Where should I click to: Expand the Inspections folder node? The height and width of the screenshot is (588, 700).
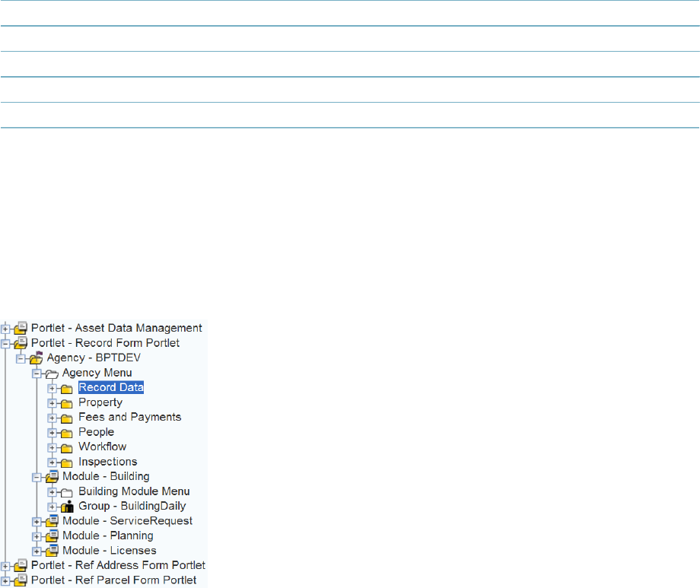tap(52, 462)
